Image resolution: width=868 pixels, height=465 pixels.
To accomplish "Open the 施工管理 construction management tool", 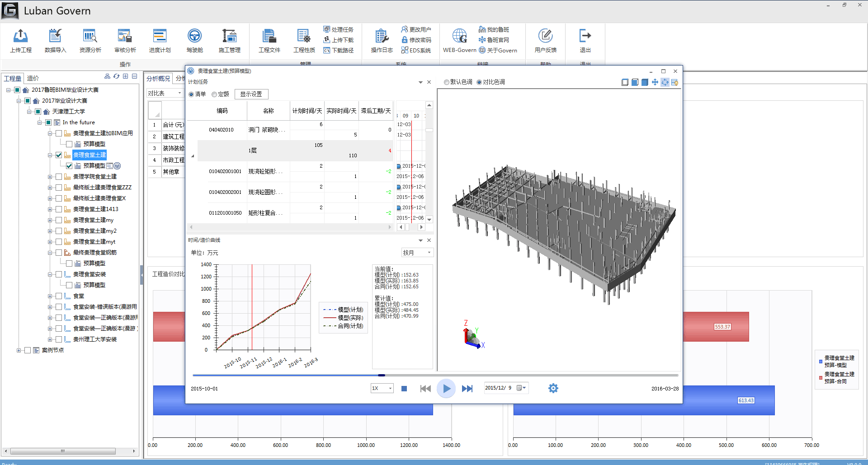I will 229,41.
